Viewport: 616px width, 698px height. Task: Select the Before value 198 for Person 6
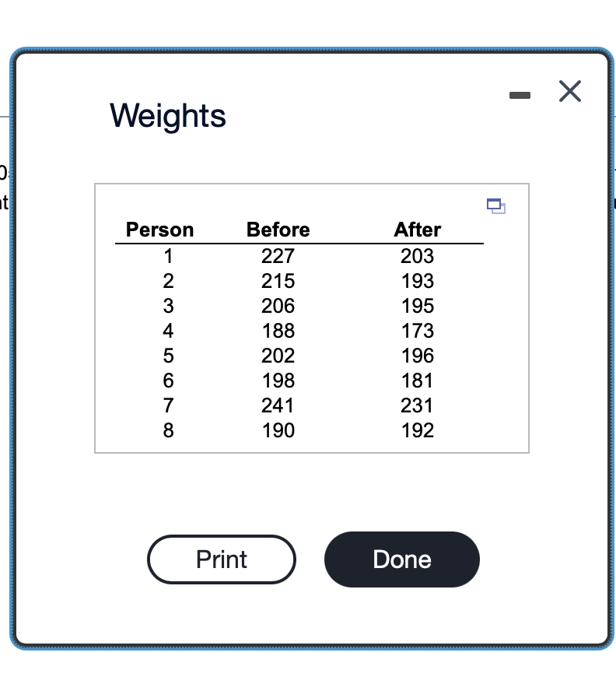[278, 381]
